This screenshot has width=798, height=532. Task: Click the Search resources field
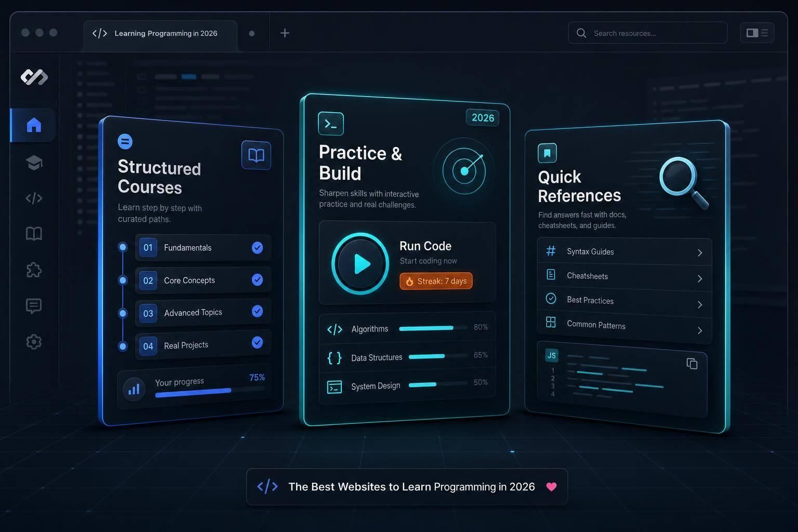point(647,33)
